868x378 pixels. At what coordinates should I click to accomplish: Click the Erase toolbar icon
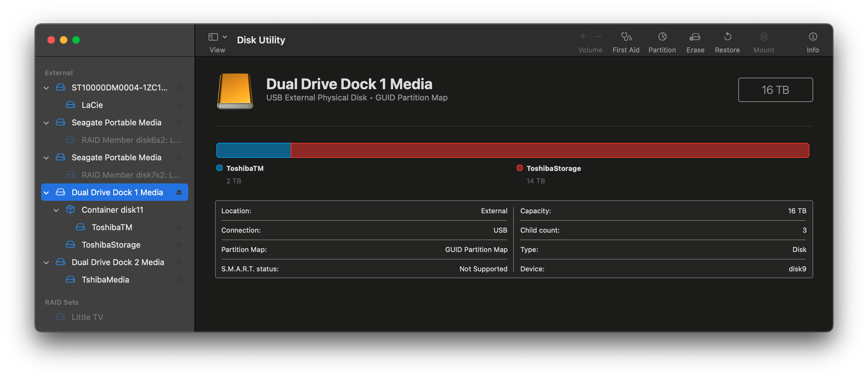coord(695,37)
